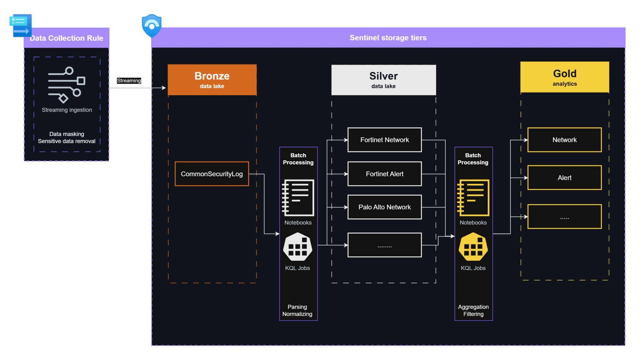Viewport: 644px width, 360px height.
Task: Click the Data Collection Rule title
Action: (x=66, y=38)
